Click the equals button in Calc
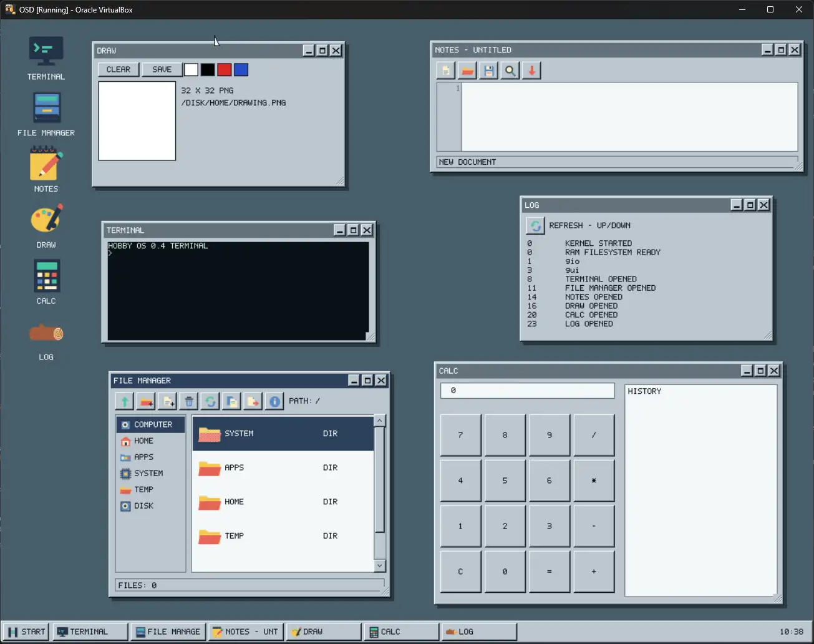Image resolution: width=814 pixels, height=644 pixels. pos(550,572)
